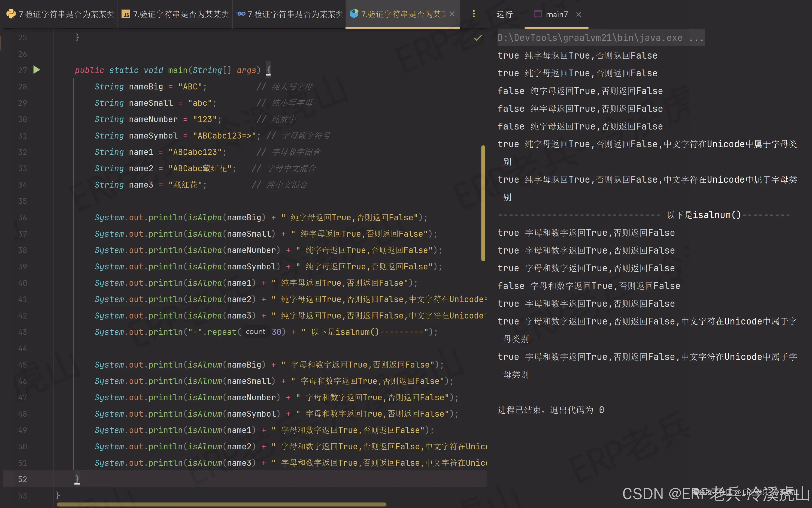
Task: Click the green inspection checkmark widget
Action: pos(478,38)
